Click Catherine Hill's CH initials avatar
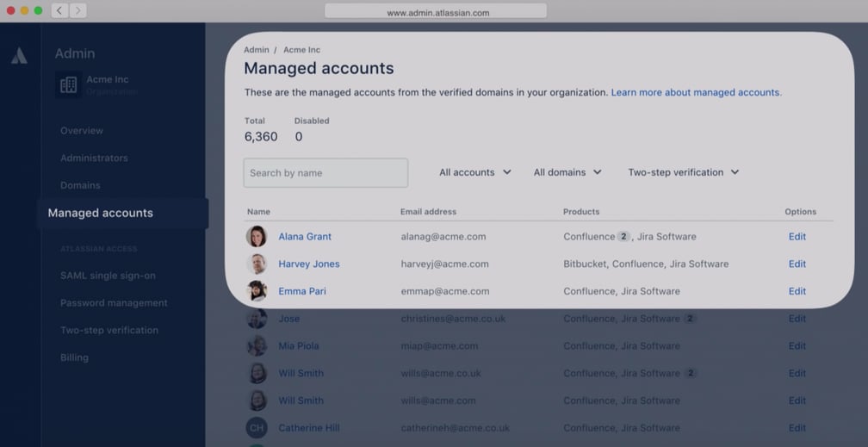 coord(257,427)
